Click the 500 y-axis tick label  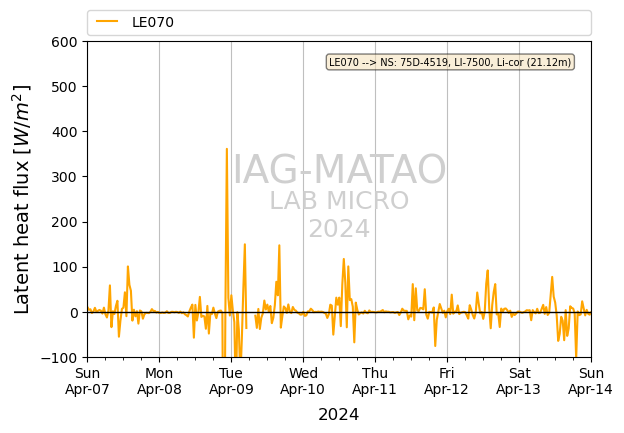pos(64,87)
